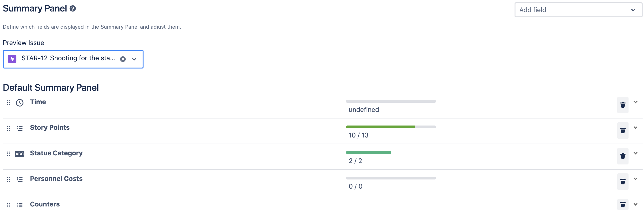Click the ABC icon beside Status Category

coord(20,154)
